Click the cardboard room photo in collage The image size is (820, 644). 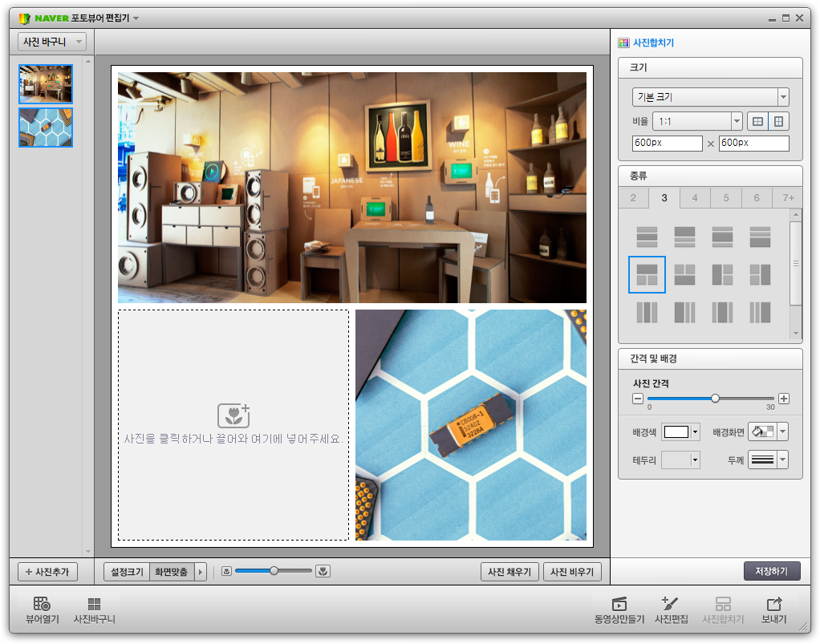coord(352,188)
